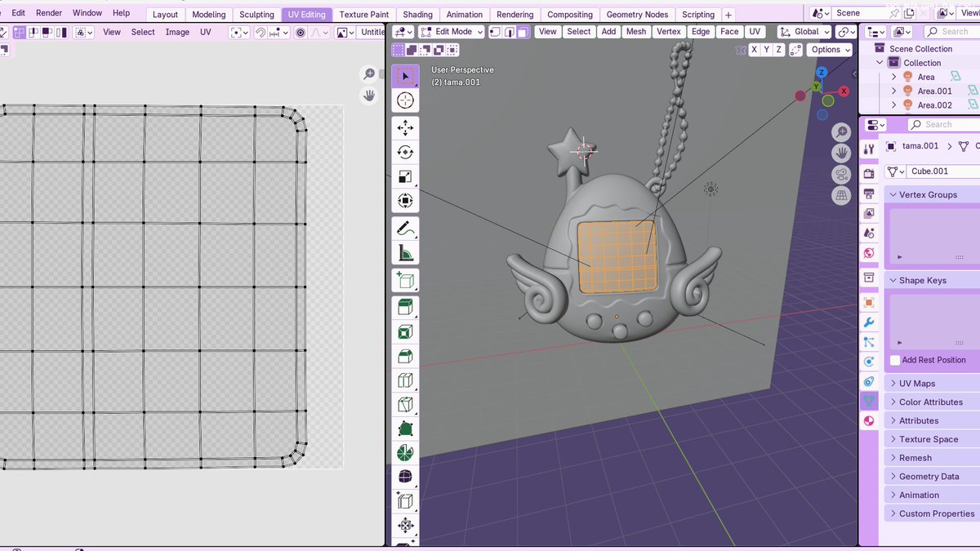Click the Cube.001 mesh name field
Image resolution: width=980 pixels, height=551 pixels.
942,171
